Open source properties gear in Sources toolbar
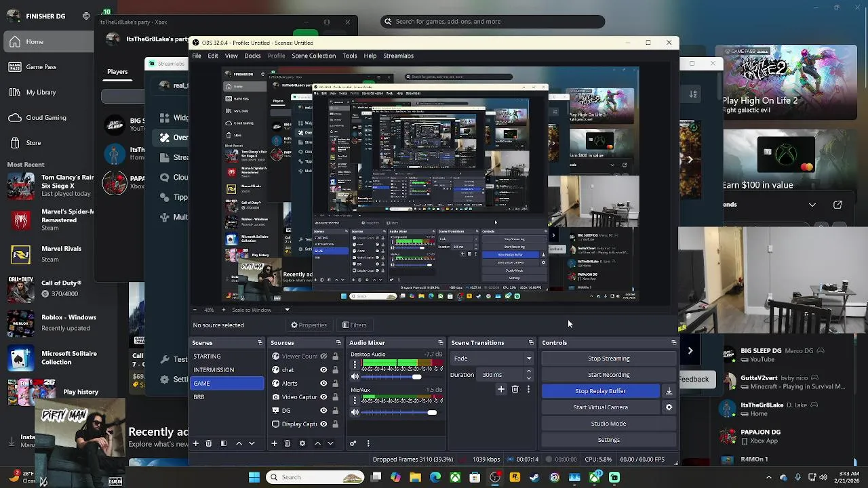868x488 pixels. point(302,443)
